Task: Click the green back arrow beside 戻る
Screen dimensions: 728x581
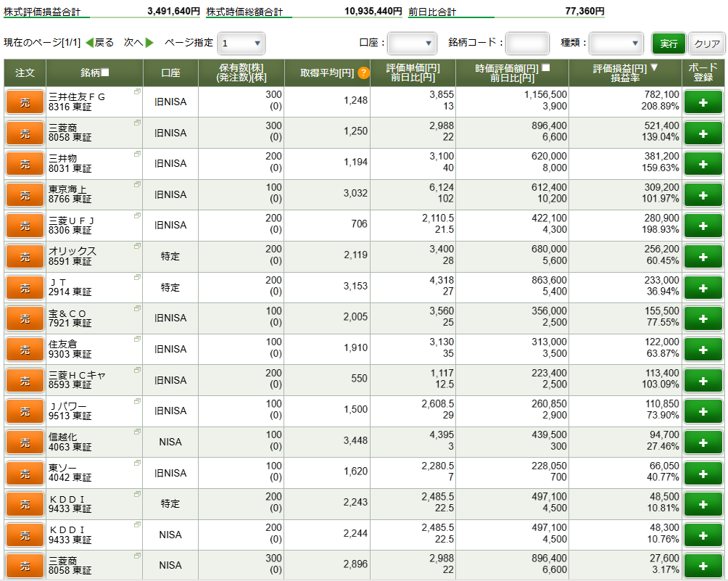Action: [90, 43]
